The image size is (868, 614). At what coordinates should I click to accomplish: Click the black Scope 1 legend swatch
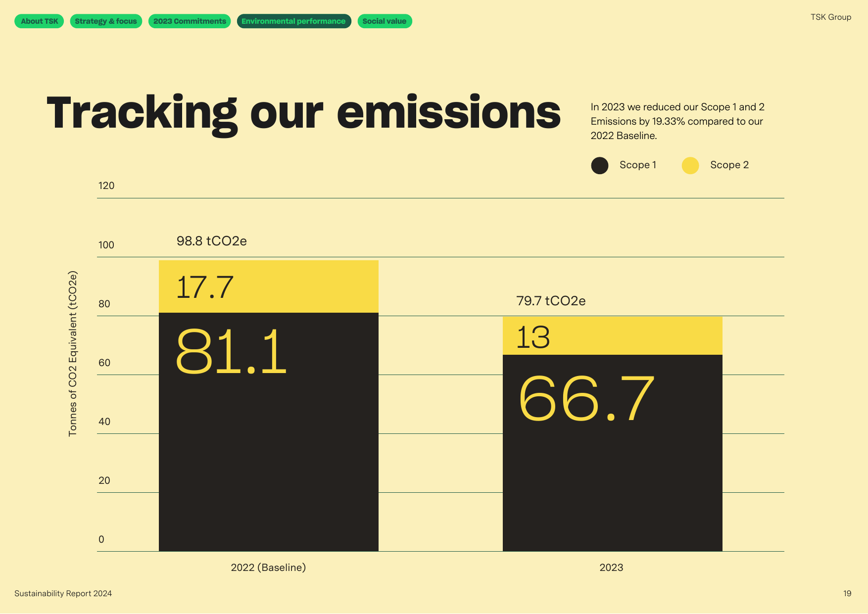[x=600, y=166]
